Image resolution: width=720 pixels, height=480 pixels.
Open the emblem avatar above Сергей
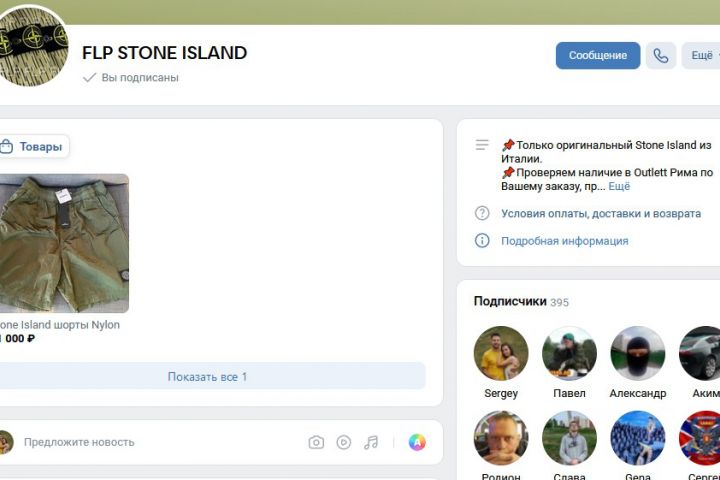tap(700, 438)
